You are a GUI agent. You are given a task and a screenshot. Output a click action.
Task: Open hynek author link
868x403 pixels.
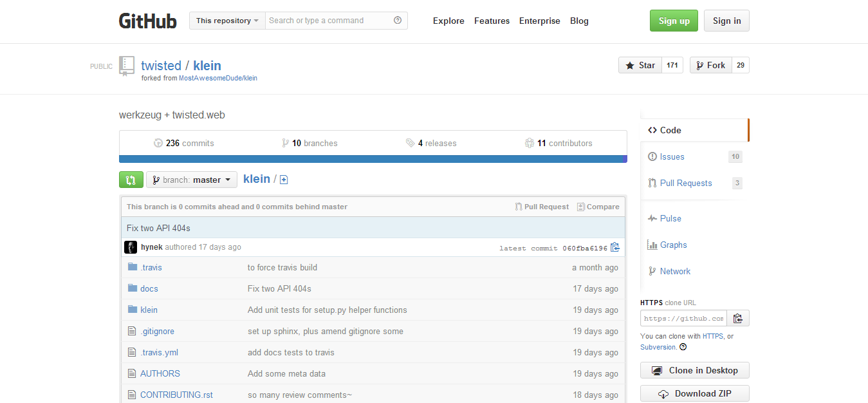(x=152, y=247)
